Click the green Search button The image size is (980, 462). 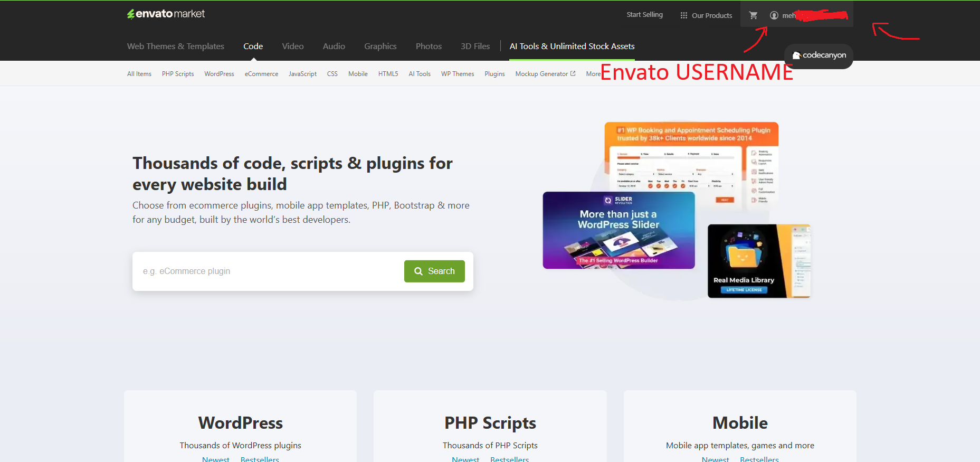pos(434,271)
